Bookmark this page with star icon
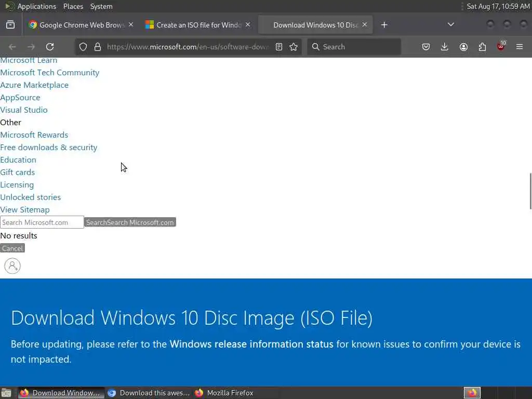 tap(294, 47)
